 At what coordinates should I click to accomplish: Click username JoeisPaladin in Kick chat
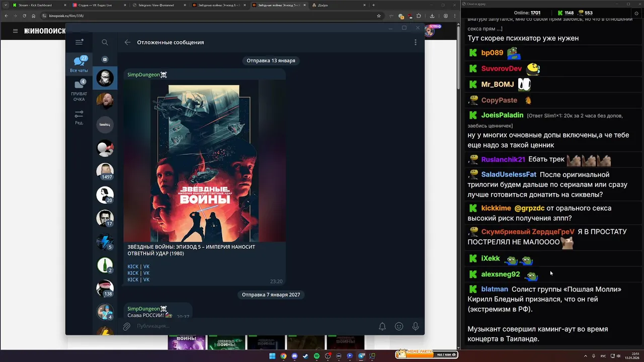coord(502,115)
